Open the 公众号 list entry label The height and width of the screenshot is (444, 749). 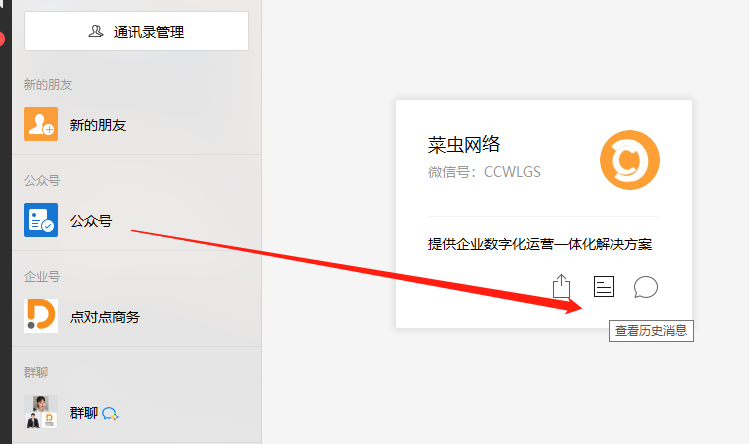pyautogui.click(x=91, y=221)
